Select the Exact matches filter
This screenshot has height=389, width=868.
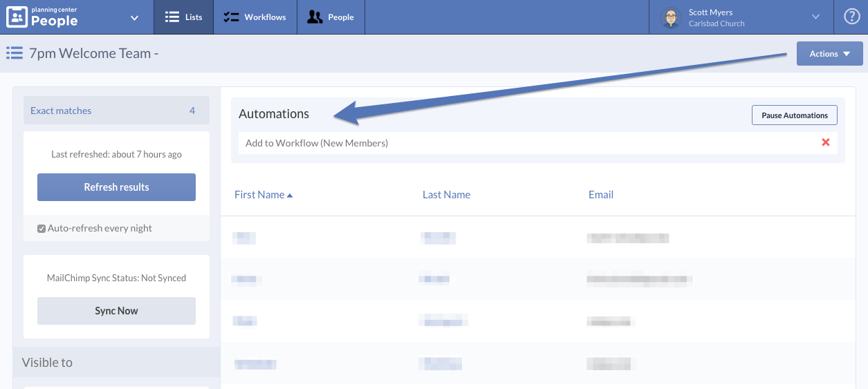(61, 111)
